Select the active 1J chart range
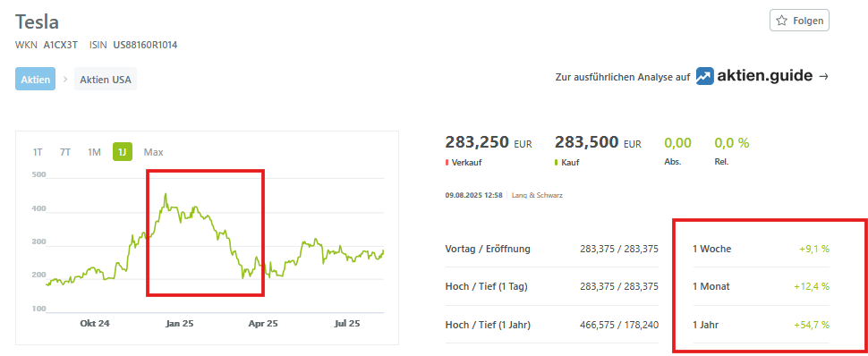868x356 pixels. tap(123, 152)
